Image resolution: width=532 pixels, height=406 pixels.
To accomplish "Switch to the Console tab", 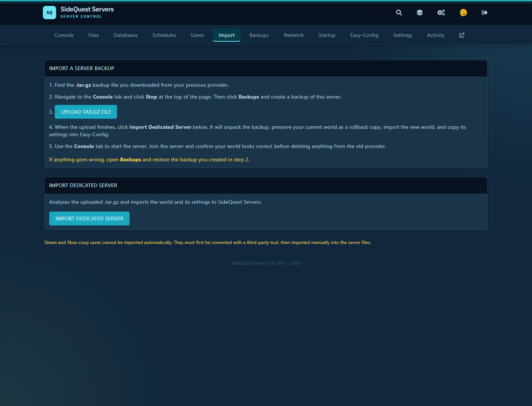I will coord(64,35).
